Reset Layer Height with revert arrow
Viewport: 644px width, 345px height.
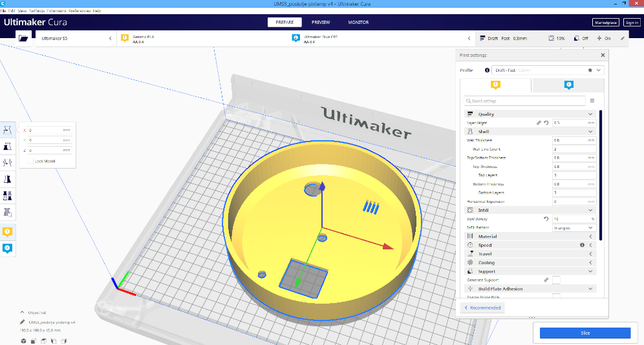tap(546, 123)
